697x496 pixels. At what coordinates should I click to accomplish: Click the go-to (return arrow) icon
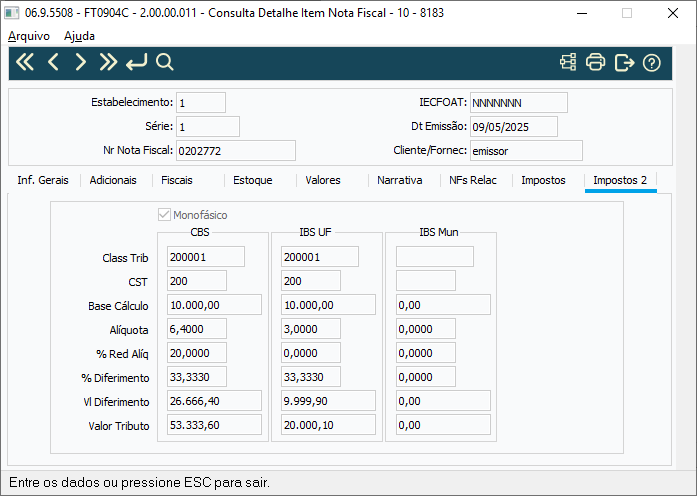[x=136, y=62]
